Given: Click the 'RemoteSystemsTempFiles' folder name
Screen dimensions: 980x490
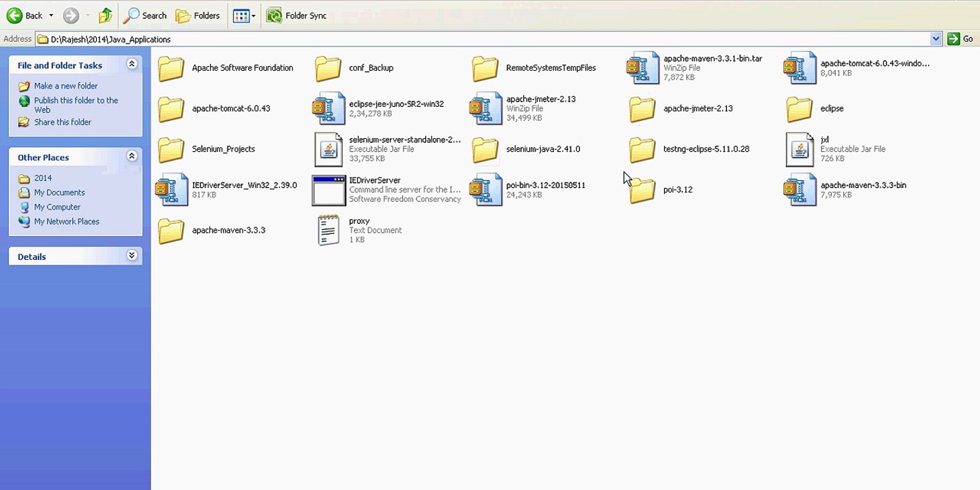Looking at the screenshot, I should click(x=551, y=68).
